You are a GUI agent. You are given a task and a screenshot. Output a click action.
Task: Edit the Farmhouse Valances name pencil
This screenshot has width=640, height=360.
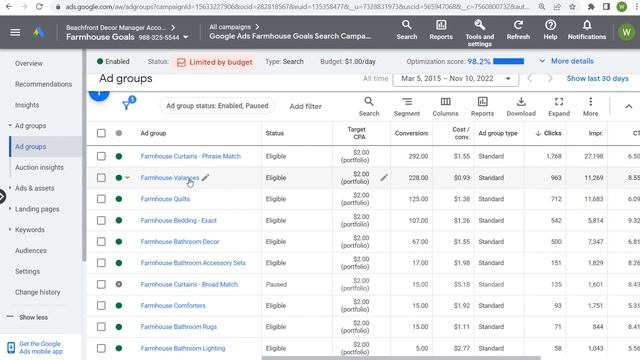pos(205,178)
